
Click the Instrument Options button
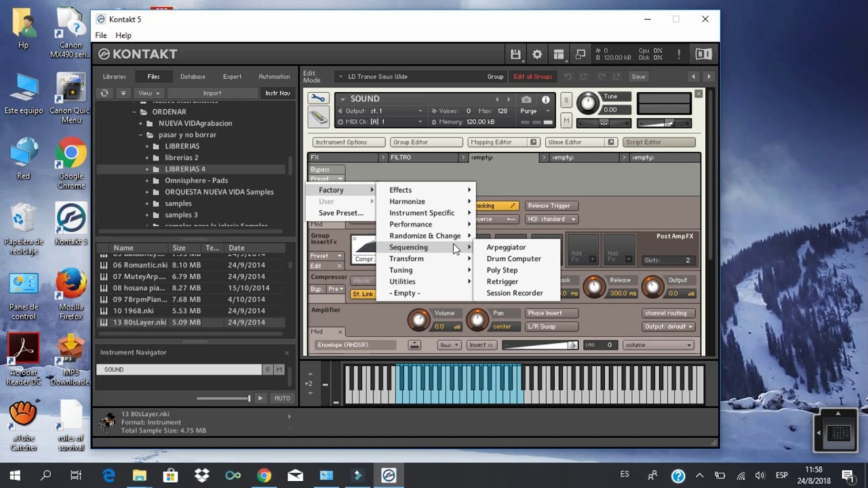tap(349, 142)
